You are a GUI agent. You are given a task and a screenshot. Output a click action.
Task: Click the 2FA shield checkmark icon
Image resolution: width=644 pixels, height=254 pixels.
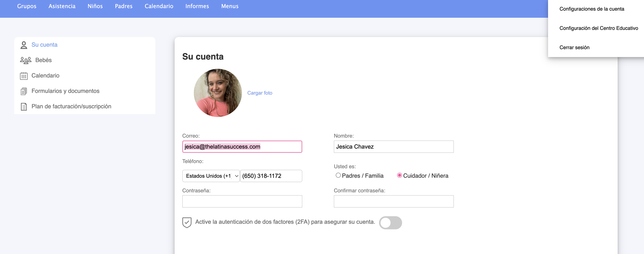[x=187, y=222]
